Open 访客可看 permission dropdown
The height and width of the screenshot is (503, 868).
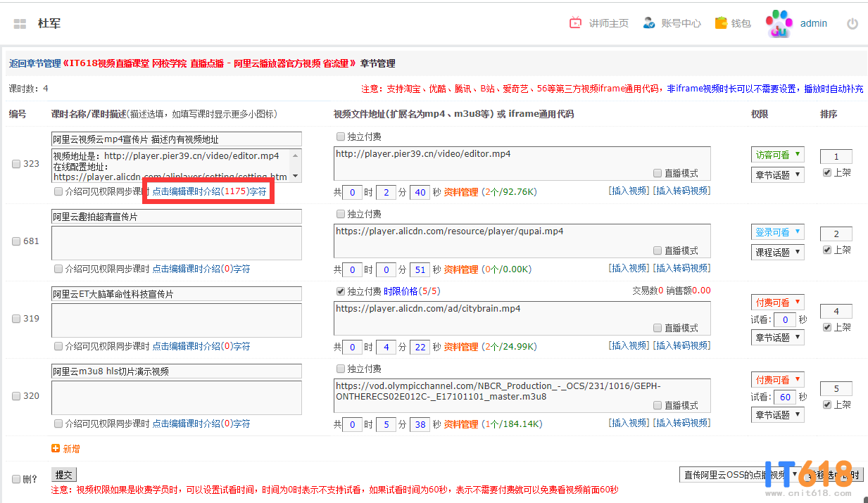click(777, 155)
